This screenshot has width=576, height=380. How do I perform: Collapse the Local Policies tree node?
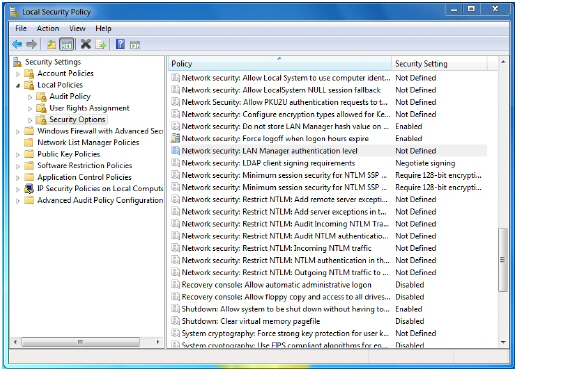click(x=18, y=85)
